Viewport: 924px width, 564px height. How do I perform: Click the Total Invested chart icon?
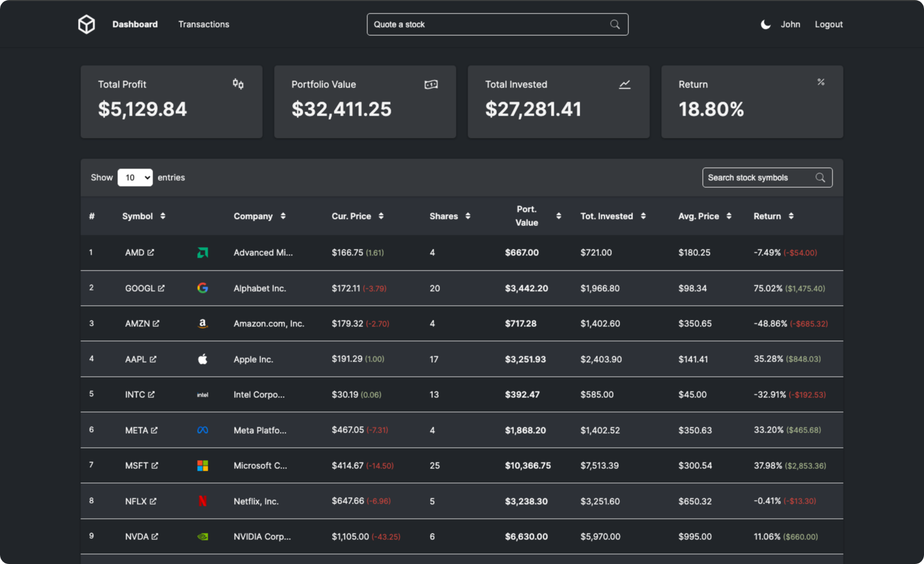click(625, 85)
